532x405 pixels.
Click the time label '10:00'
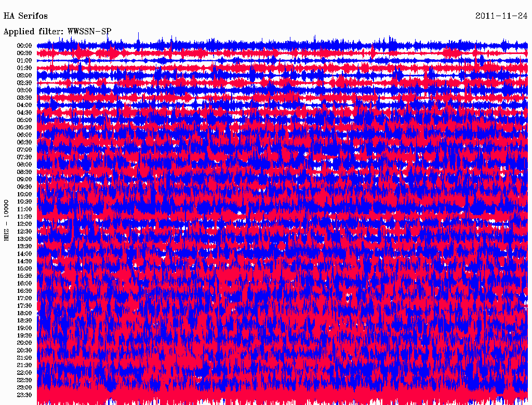(24, 194)
